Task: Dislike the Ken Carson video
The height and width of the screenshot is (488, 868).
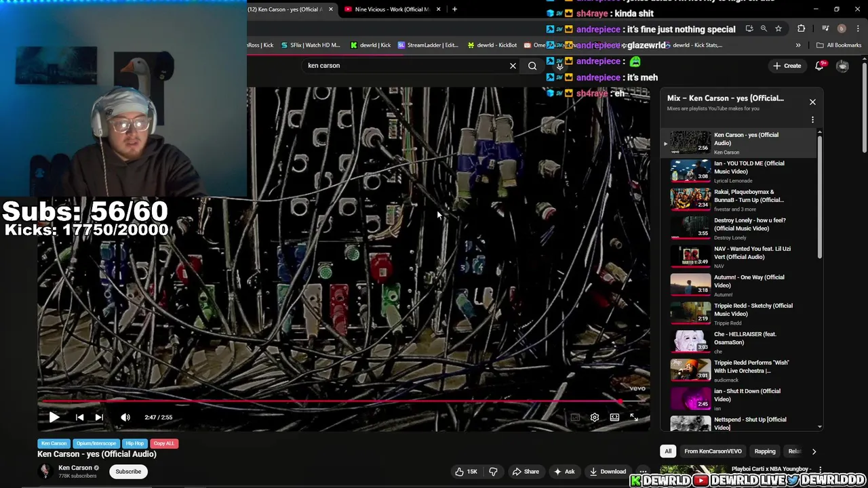Action: click(494, 472)
